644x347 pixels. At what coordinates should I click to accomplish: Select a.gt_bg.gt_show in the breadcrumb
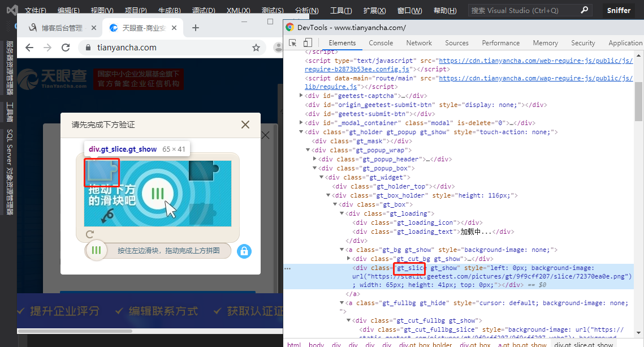(522, 345)
